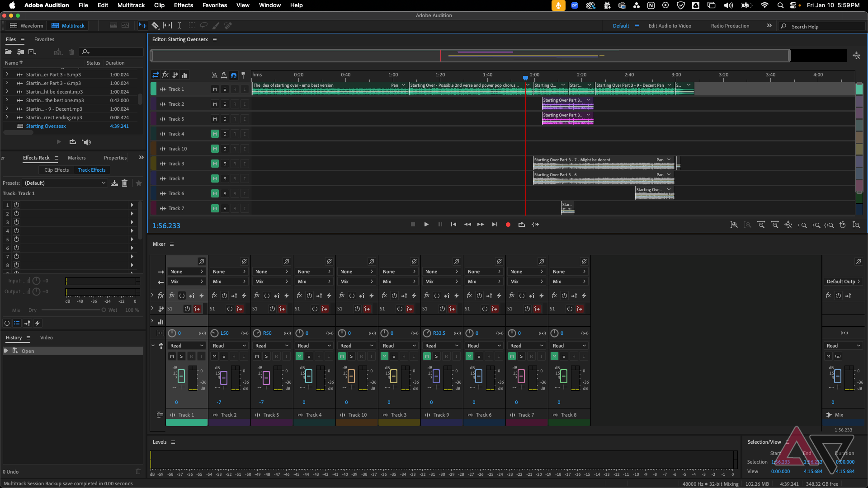This screenshot has width=868, height=488.
Task: Adjust Track 1 volume fader in mixer
Action: click(x=181, y=376)
